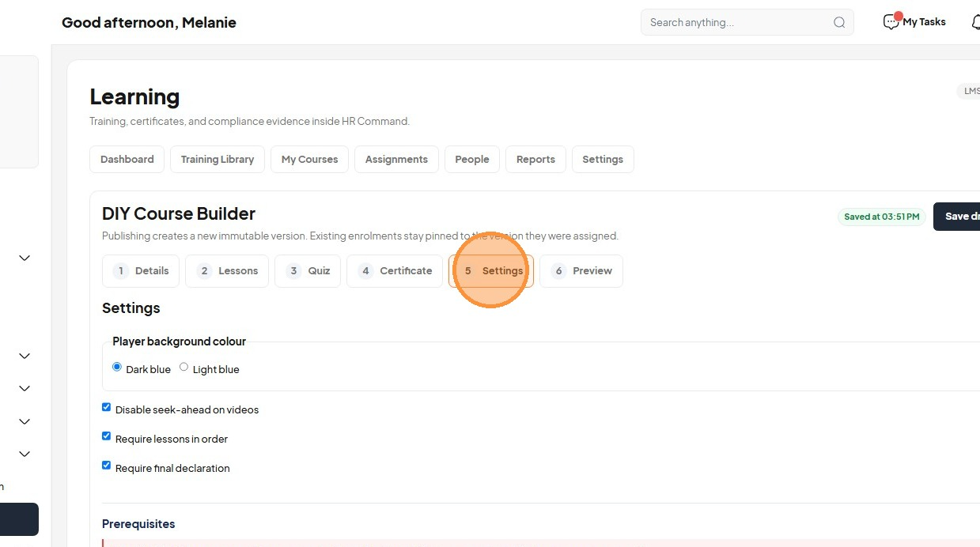
Task: Go to step 1 Details
Action: [x=141, y=270]
